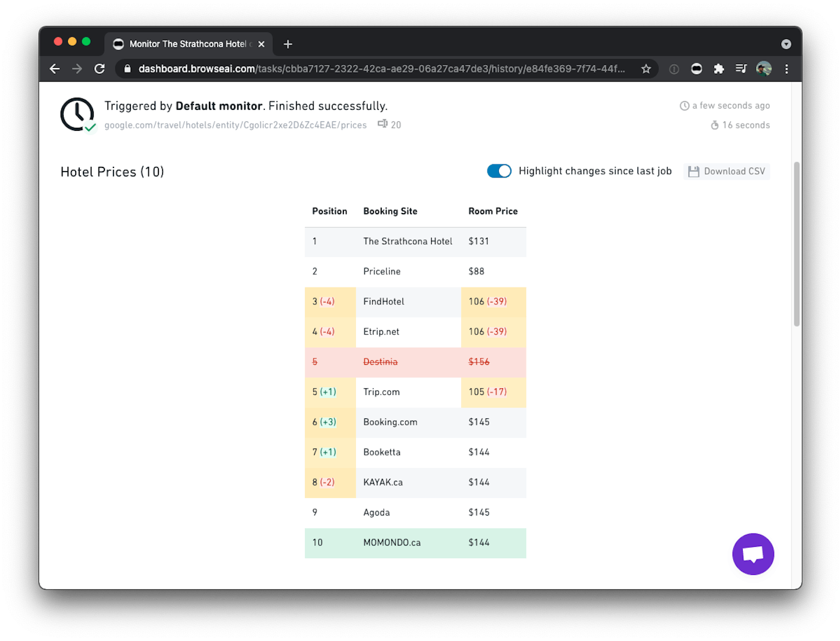Close the Monitor The Strathcona Hotel tab
Screen dimensions: 840x641
pos(261,44)
